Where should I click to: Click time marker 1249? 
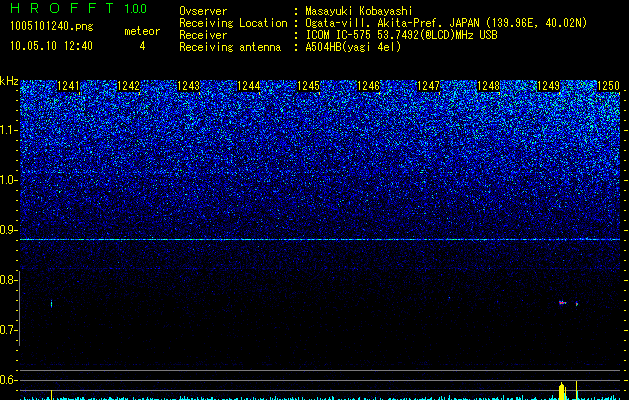[x=548, y=86]
